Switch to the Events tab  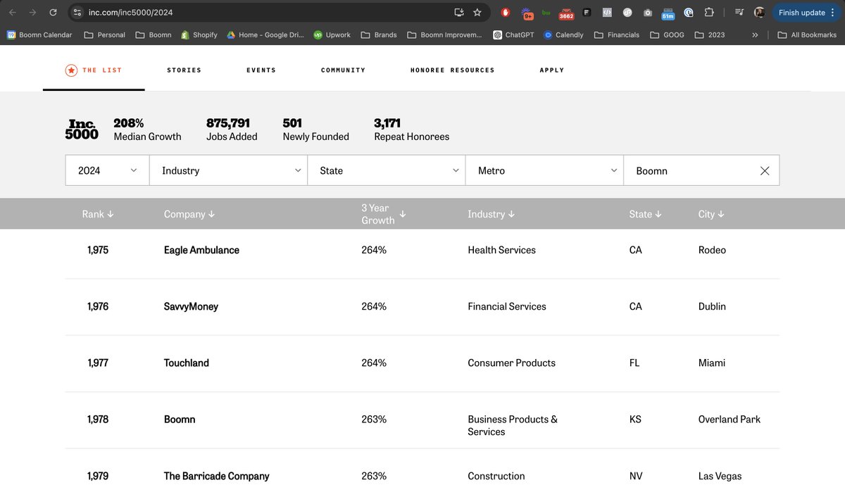tap(261, 70)
